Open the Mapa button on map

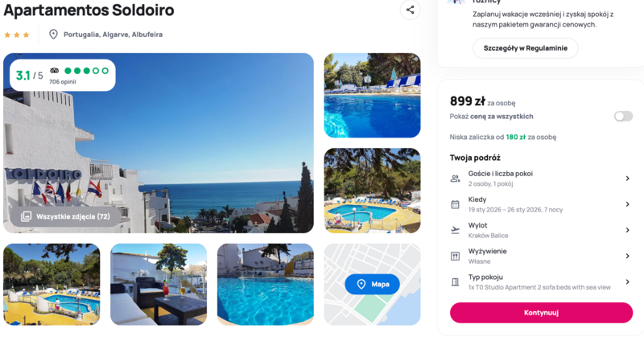(x=372, y=284)
